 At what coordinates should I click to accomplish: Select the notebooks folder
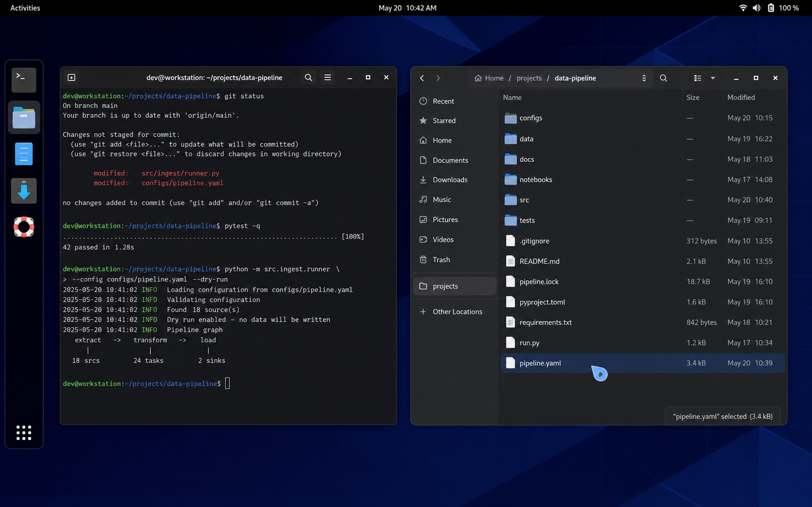coord(643,180)
